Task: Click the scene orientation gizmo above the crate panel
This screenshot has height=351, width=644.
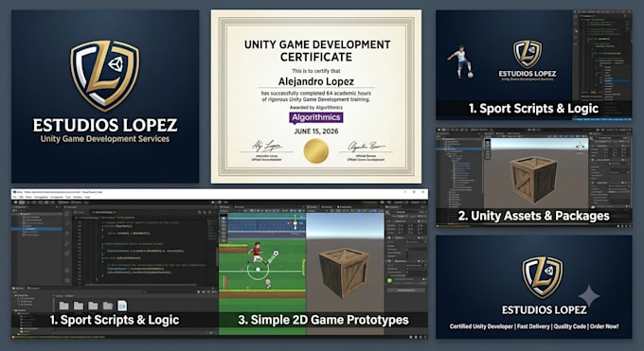Action: pyautogui.click(x=581, y=146)
